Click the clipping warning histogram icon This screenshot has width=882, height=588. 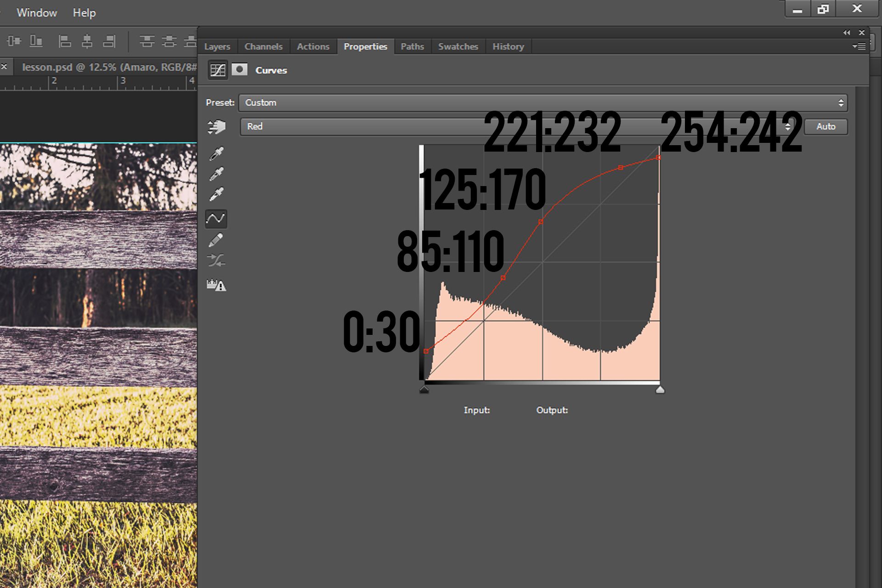pos(216,285)
